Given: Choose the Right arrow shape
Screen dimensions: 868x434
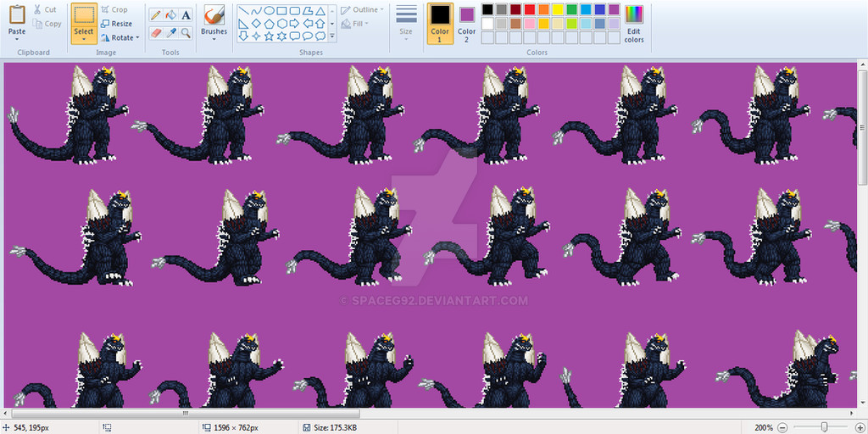Looking at the screenshot, I should point(294,23).
